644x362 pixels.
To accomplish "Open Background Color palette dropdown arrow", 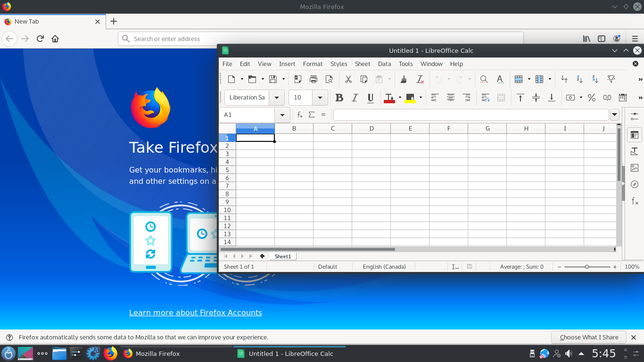I will [421, 98].
